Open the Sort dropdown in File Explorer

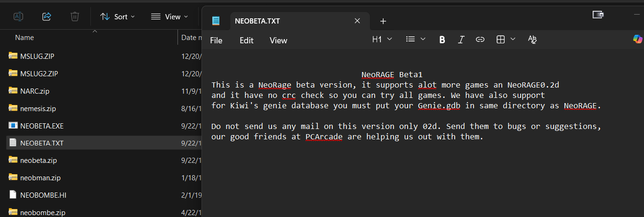coord(118,16)
